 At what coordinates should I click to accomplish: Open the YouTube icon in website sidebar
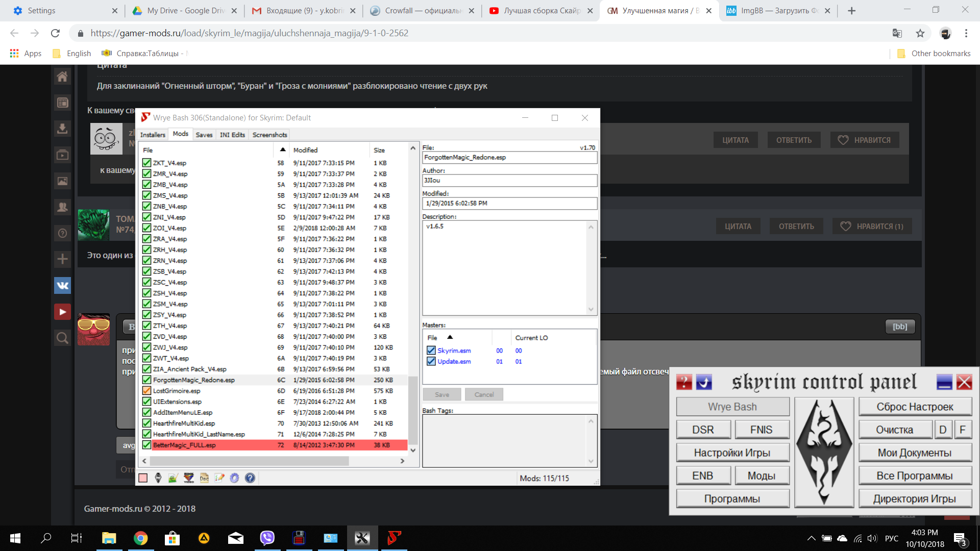[62, 312]
